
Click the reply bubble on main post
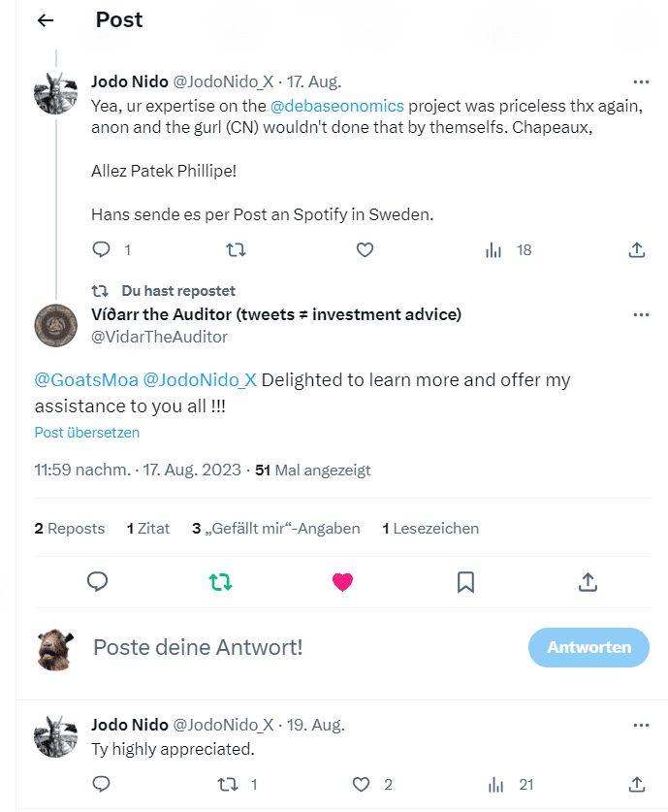pyautogui.click(x=98, y=582)
